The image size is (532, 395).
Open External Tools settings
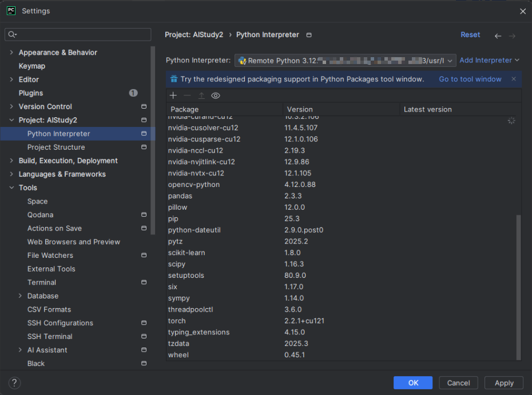point(51,269)
